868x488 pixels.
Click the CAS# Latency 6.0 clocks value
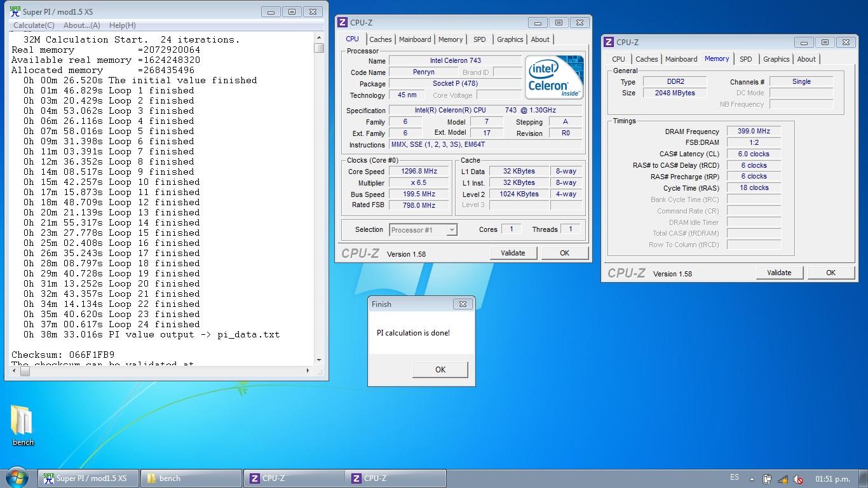click(754, 154)
